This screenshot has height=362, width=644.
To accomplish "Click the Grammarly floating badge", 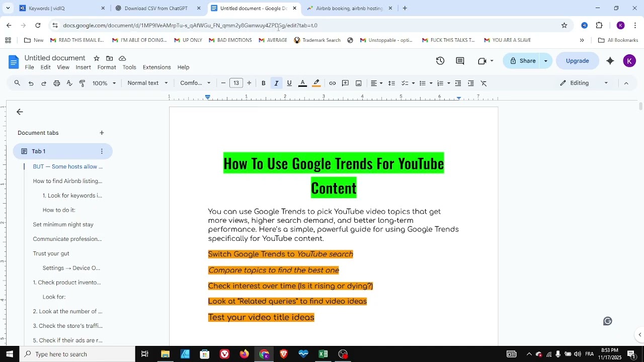I will point(607,321).
